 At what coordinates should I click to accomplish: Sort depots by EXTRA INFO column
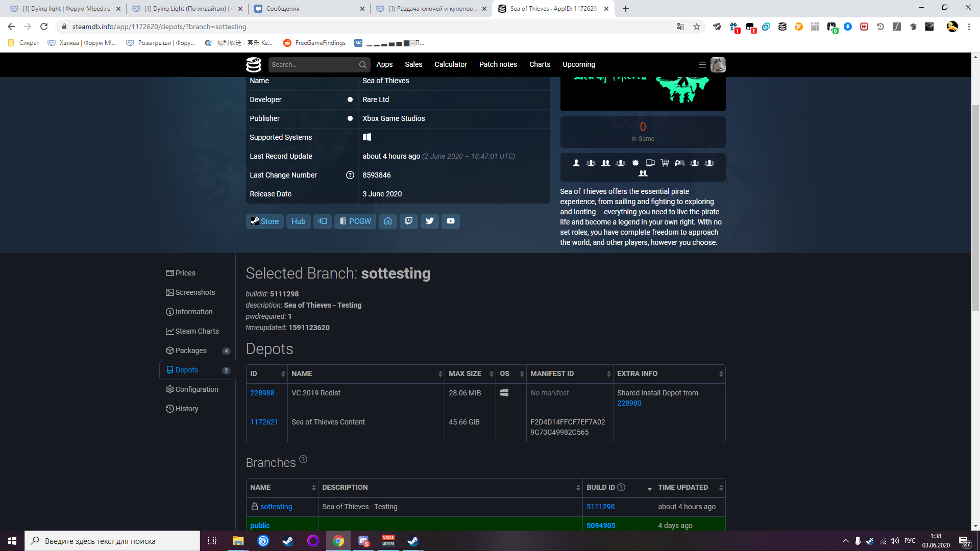669,374
